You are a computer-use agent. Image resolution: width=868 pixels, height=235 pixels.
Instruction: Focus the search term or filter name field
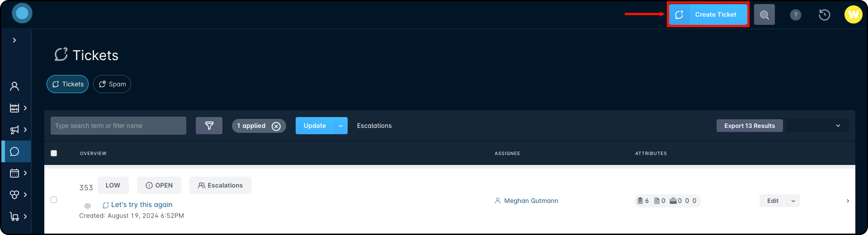click(118, 126)
